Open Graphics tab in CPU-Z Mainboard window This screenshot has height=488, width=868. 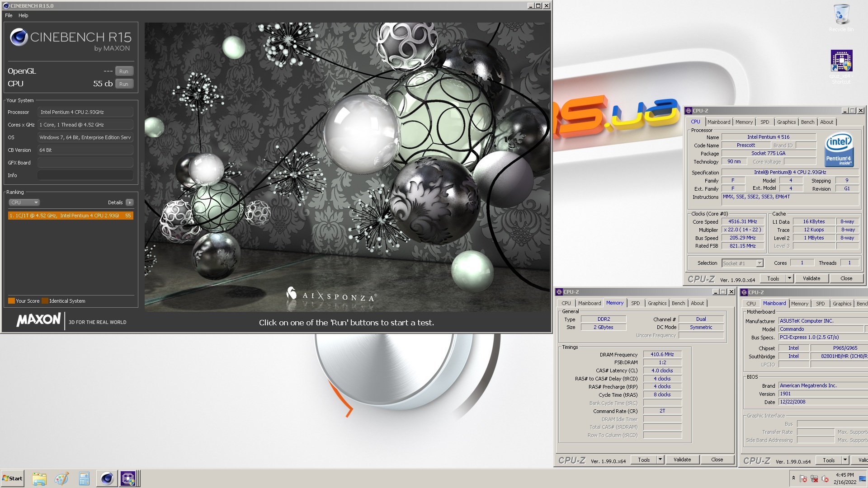[842, 304]
